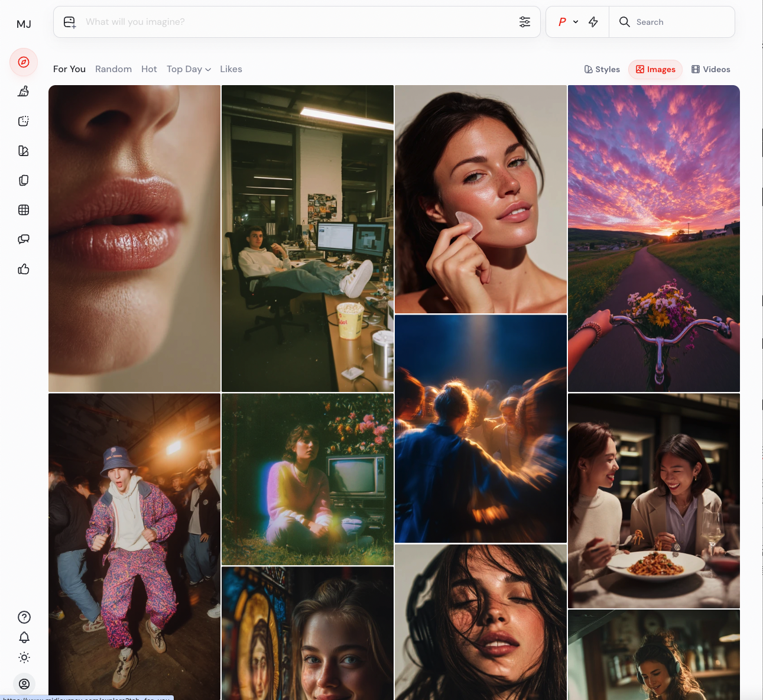This screenshot has width=763, height=700.
Task: Open the grid icon in sidebar
Action: 24,210
